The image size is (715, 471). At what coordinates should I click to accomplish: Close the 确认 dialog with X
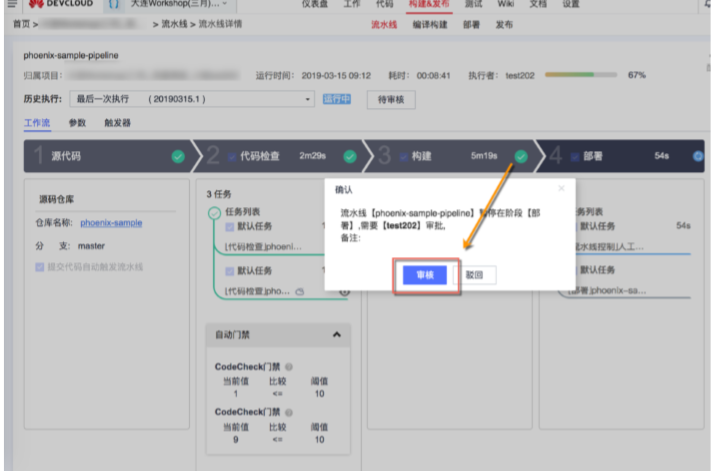561,188
